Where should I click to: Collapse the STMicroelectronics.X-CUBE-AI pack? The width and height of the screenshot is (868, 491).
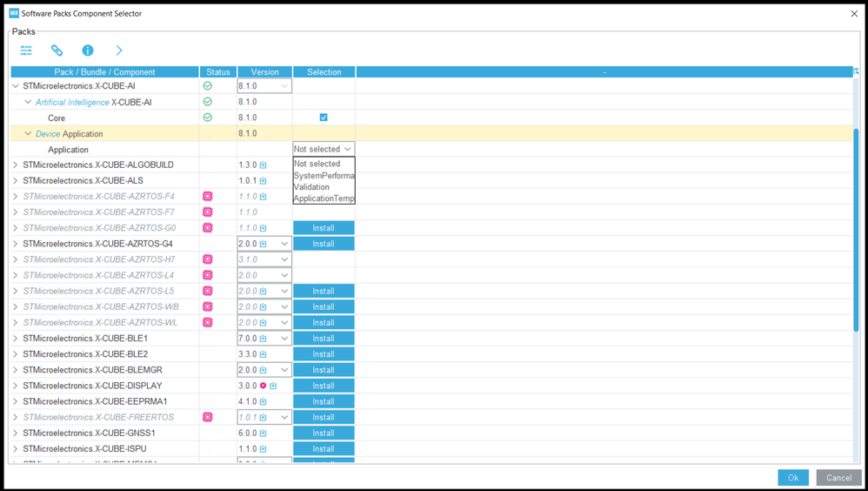tap(16, 86)
